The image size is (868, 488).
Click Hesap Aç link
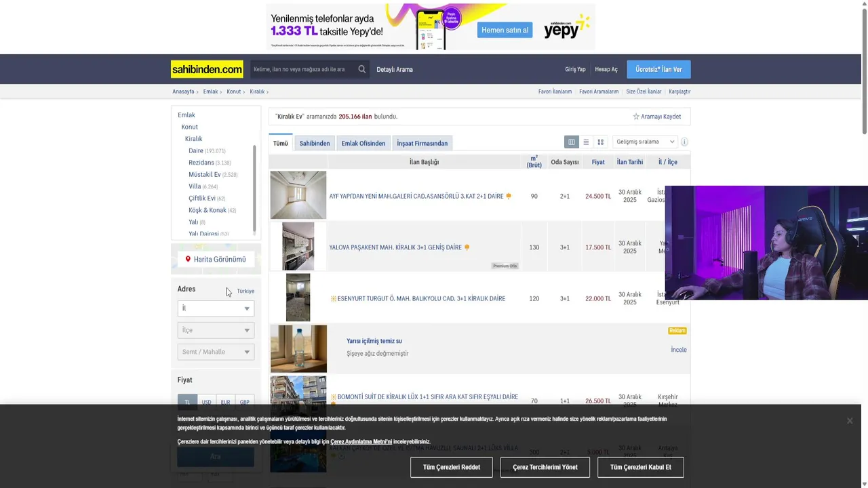point(606,69)
